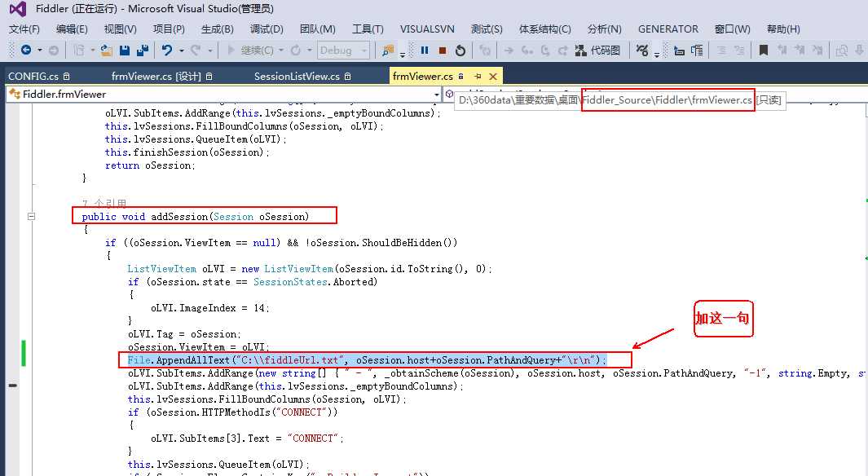Click the vertical scrollbar of the code editor
Screen dimensions: 868x476
(x=866, y=288)
